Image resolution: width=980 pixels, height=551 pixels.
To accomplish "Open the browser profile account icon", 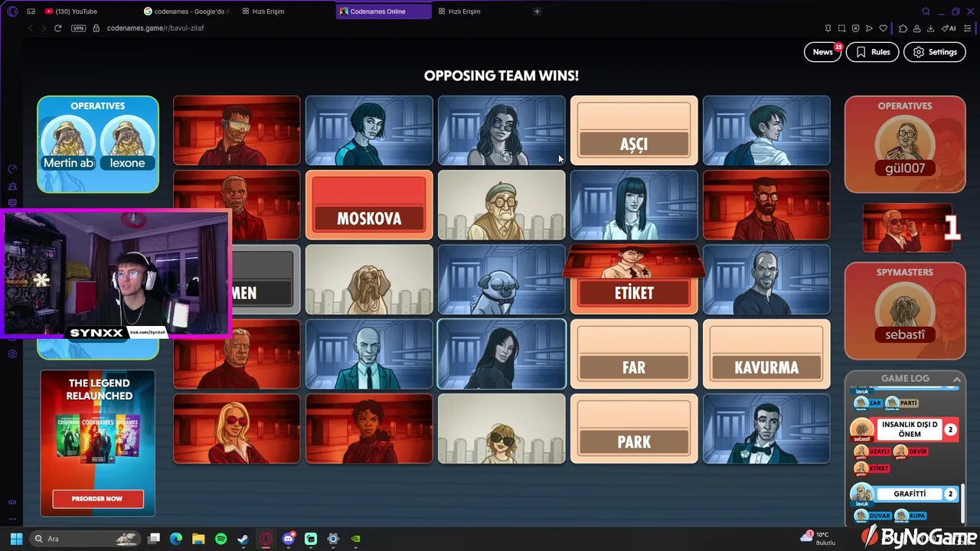I will click(x=917, y=28).
